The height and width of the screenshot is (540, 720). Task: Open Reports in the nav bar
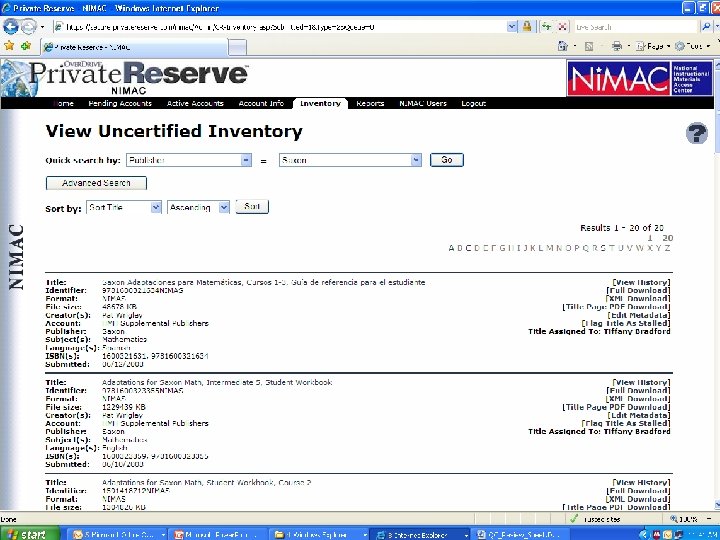pos(370,103)
